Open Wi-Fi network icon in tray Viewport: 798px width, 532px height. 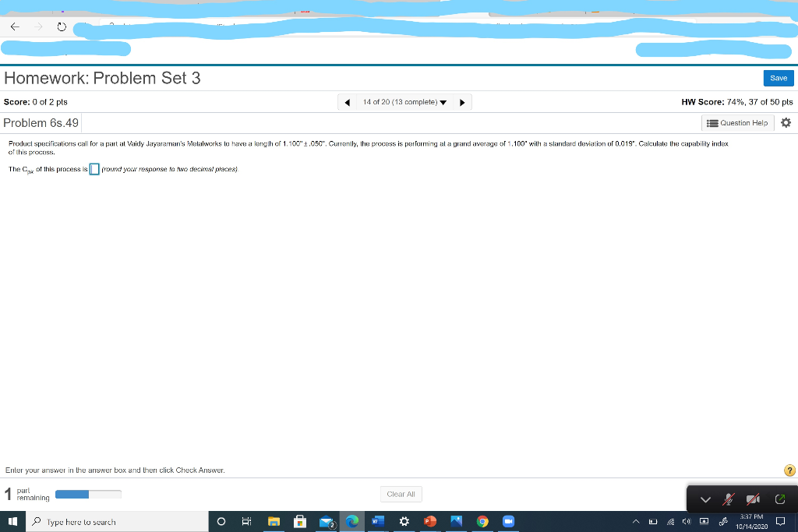pyautogui.click(x=671, y=521)
